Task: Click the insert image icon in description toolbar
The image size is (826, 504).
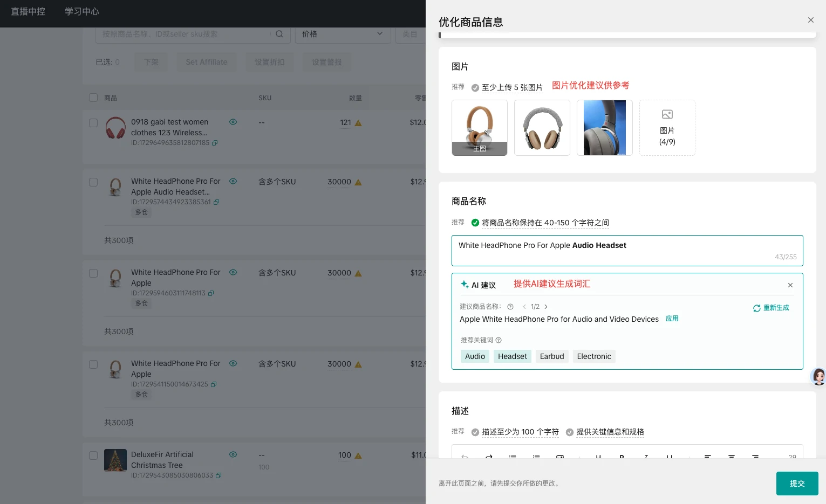Action: point(559,458)
